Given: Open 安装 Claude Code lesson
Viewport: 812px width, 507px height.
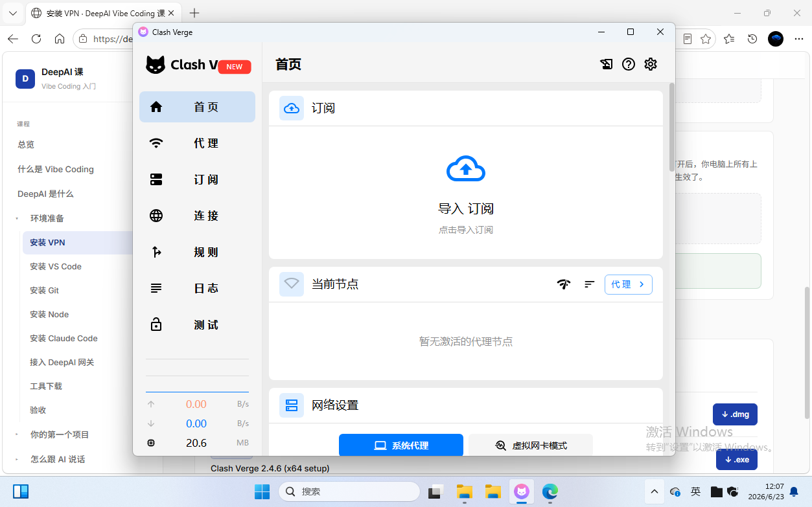Looking at the screenshot, I should tap(64, 338).
